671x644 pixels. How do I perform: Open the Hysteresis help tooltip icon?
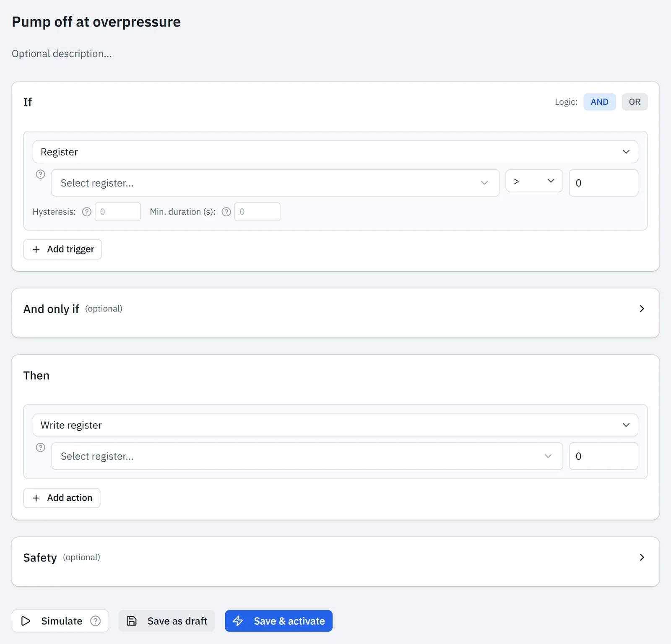click(87, 212)
